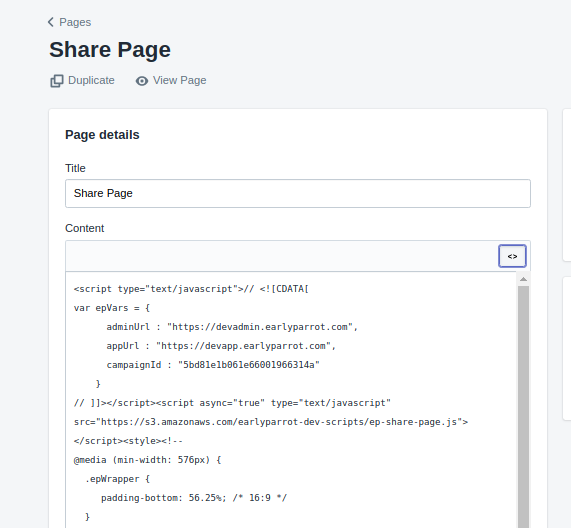Click the '.epWrapper {' line
571x528 pixels.
coord(117,479)
